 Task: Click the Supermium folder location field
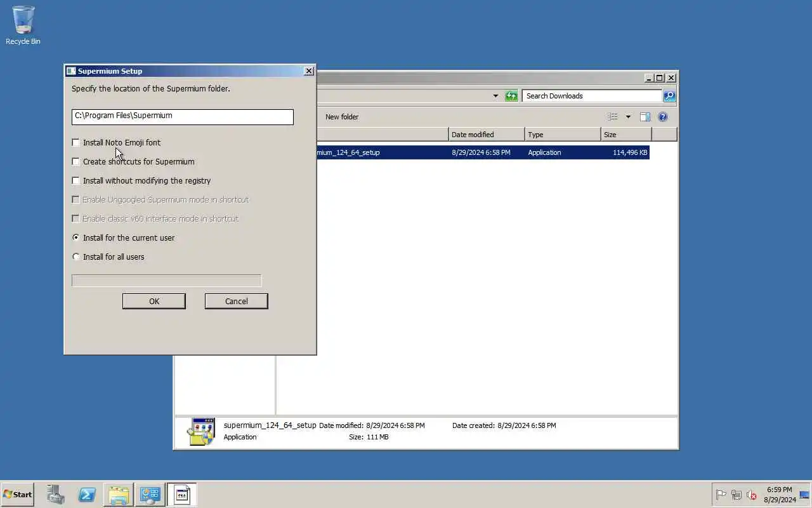click(x=183, y=117)
